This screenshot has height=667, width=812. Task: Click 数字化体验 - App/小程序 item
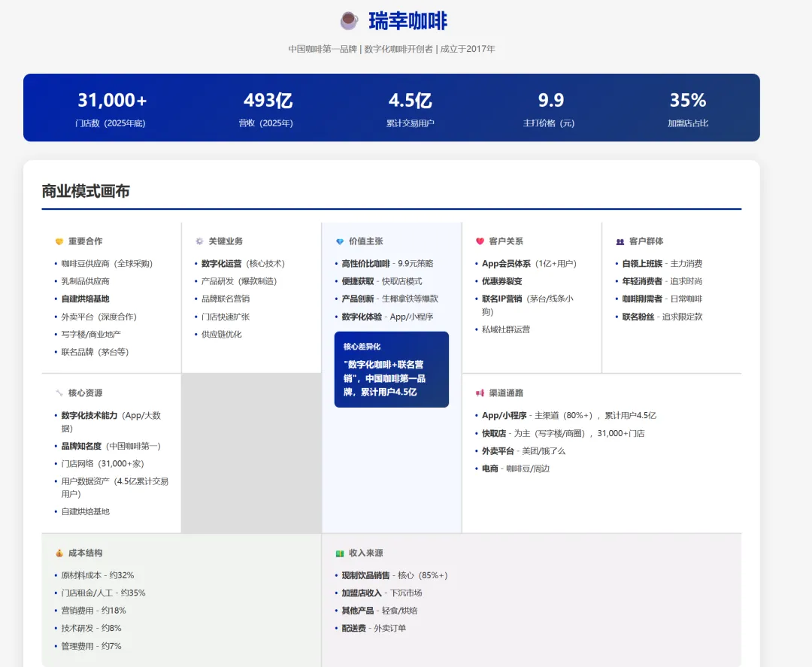click(x=387, y=317)
